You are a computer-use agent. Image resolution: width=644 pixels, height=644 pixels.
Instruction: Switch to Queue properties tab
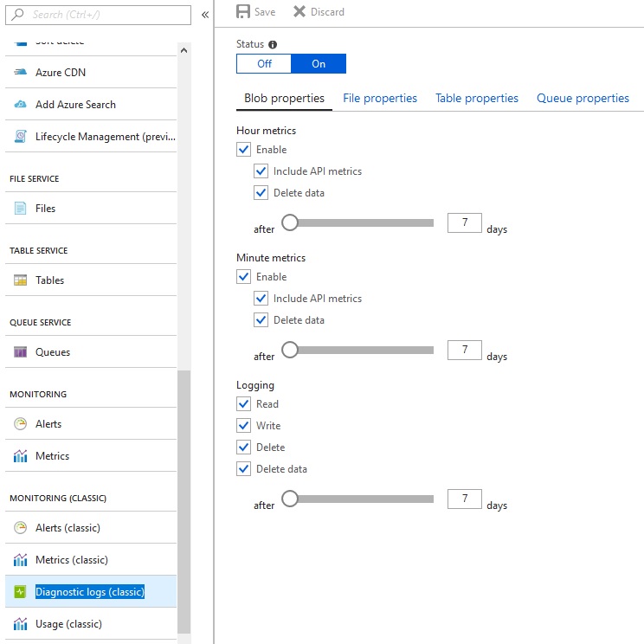point(583,98)
